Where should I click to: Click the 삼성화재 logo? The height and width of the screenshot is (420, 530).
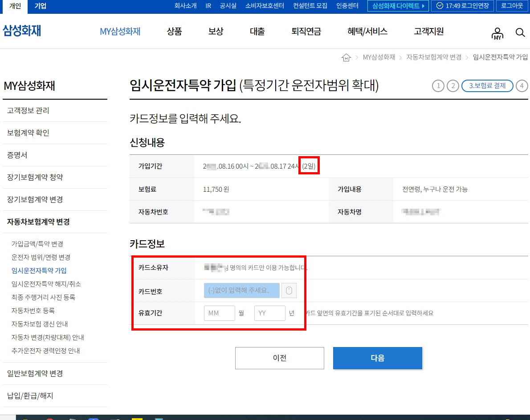point(22,31)
